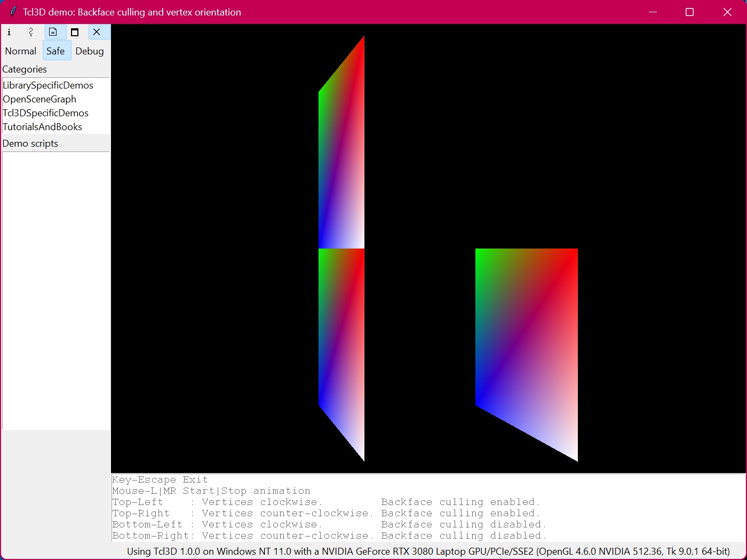
Task: Click the empty Demo scripts list box
Action: (x=56, y=291)
